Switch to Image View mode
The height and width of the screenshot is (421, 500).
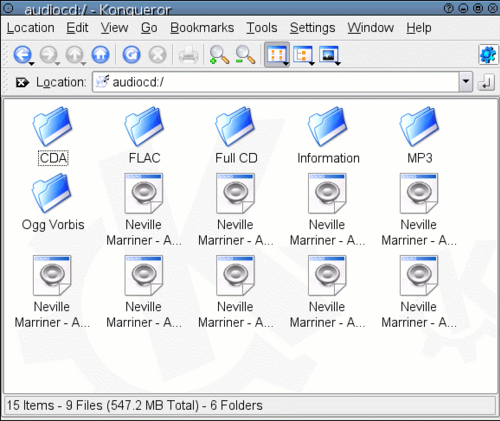(329, 55)
